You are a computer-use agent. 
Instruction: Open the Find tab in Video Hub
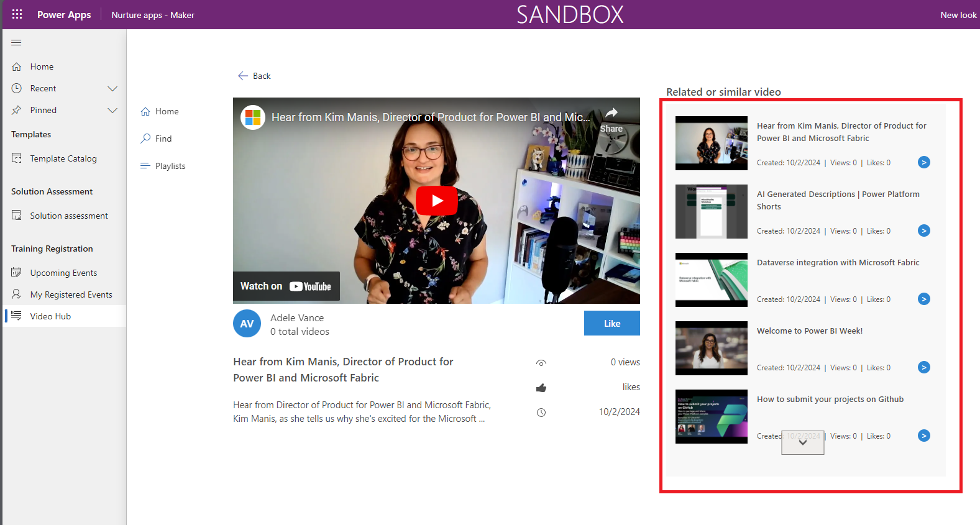pyautogui.click(x=163, y=139)
